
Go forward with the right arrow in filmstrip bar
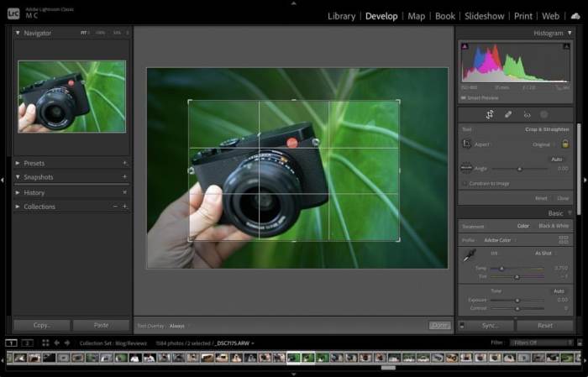click(67, 343)
